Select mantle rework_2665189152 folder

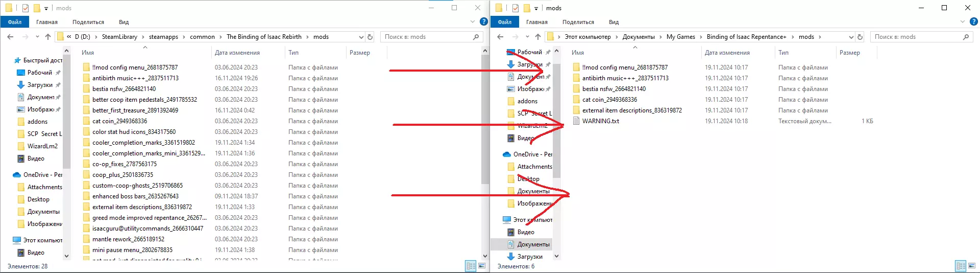pyautogui.click(x=128, y=239)
